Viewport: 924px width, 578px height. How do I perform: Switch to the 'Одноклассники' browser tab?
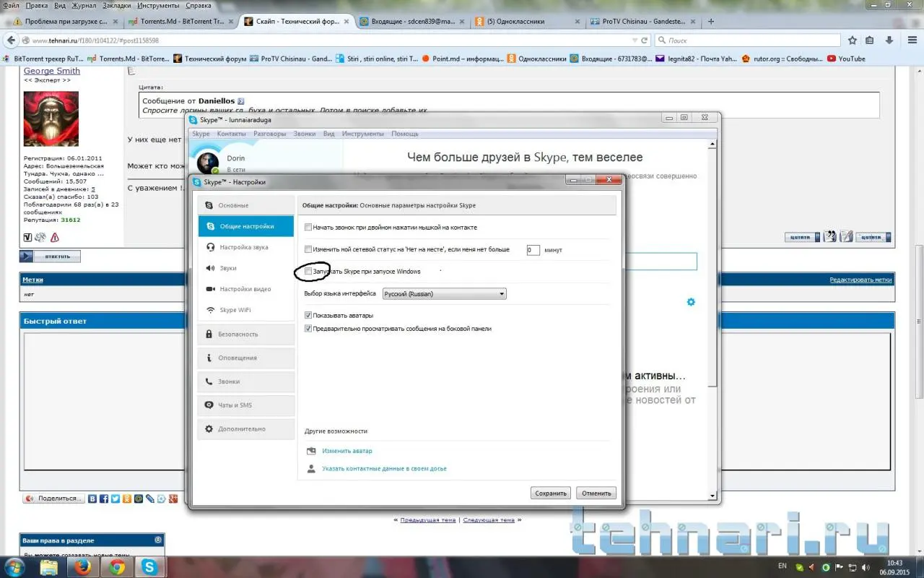pos(527,22)
